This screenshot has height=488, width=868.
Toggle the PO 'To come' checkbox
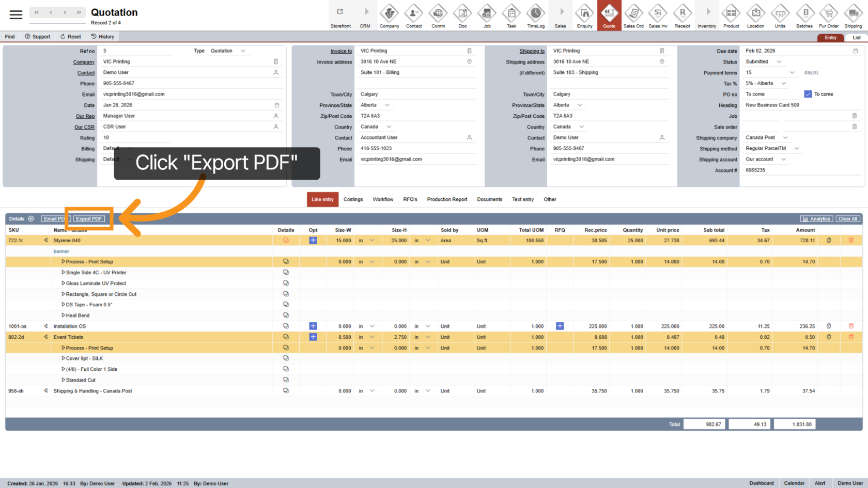[x=808, y=94]
